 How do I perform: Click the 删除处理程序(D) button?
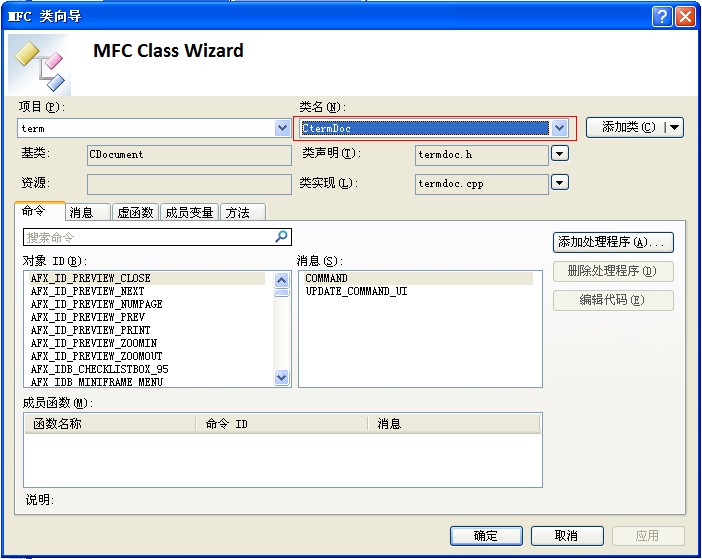(x=613, y=271)
